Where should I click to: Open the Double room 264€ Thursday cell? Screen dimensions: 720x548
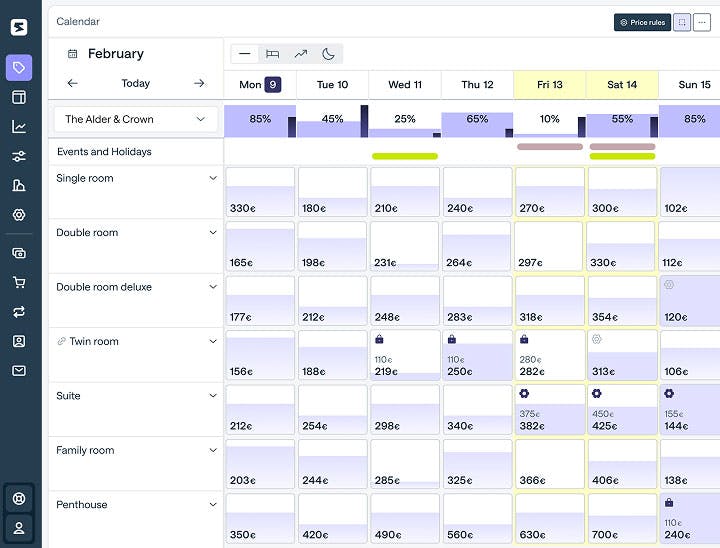point(477,246)
